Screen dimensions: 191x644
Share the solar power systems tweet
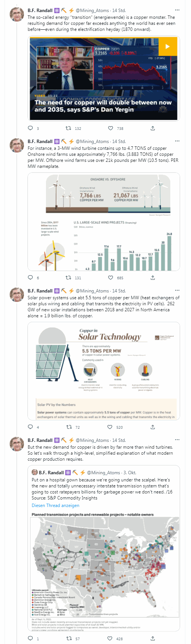pos(153,427)
